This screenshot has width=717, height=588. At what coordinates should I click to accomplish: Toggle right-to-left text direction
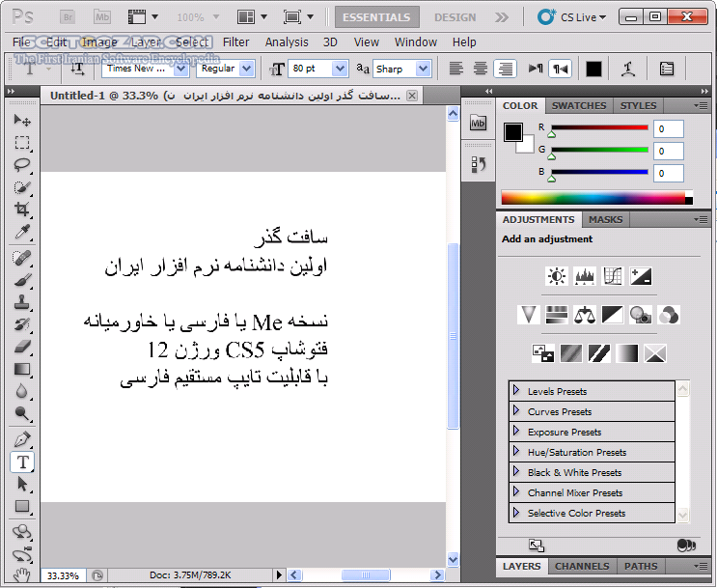[x=560, y=70]
